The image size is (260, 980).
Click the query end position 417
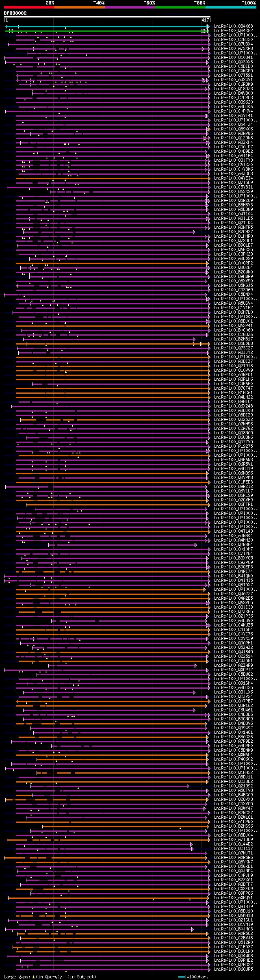205,20
